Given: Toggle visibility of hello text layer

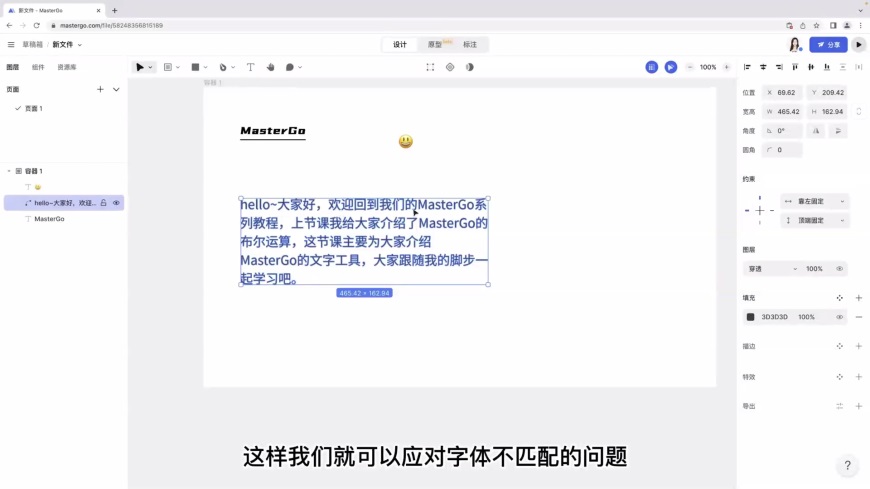Looking at the screenshot, I should [x=116, y=203].
